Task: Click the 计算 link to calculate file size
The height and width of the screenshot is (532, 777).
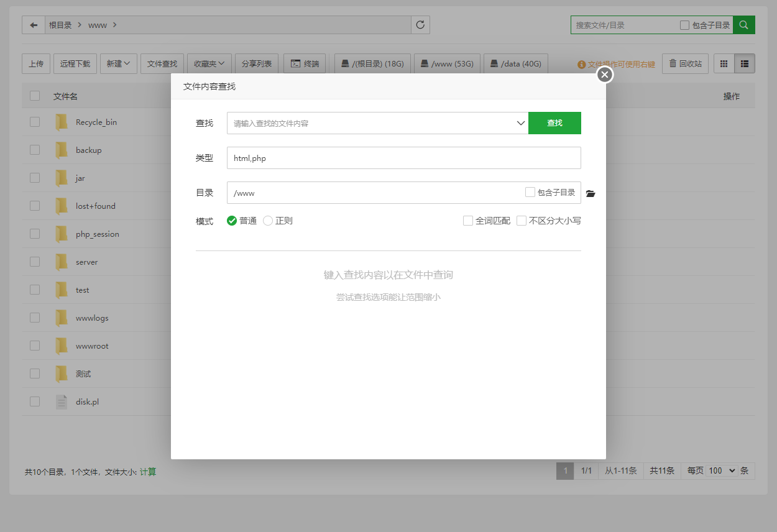Action: (147, 470)
